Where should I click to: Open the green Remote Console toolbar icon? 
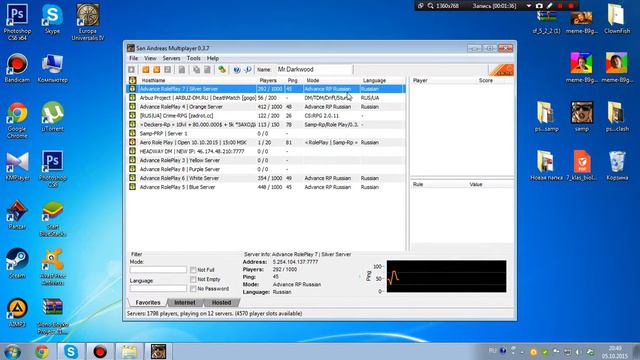click(x=222, y=70)
